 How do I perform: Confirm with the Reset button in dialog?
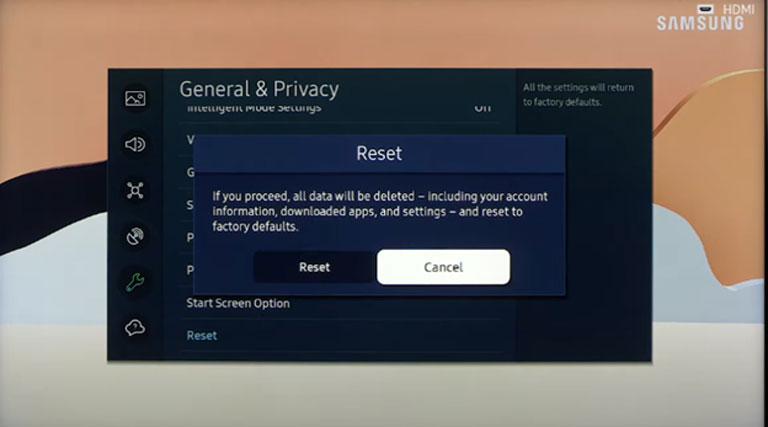(314, 267)
